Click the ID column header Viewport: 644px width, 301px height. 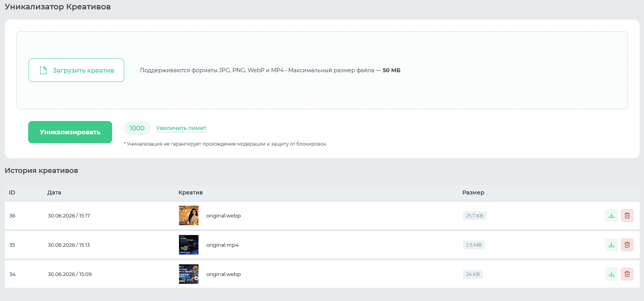tap(12, 192)
